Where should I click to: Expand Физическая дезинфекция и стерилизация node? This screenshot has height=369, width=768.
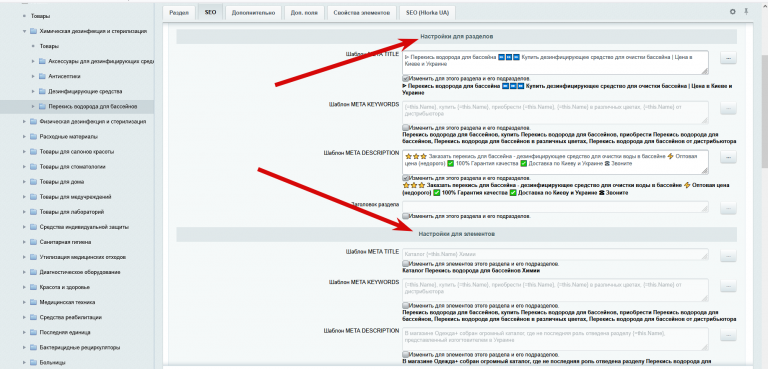24,122
